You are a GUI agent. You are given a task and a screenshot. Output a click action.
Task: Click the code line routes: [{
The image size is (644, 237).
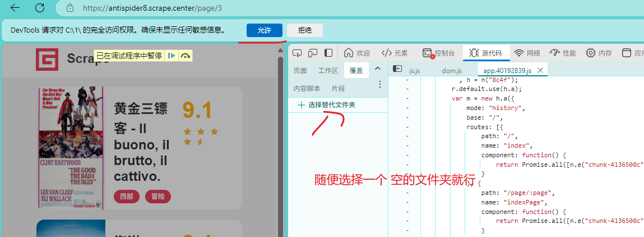coord(485,127)
